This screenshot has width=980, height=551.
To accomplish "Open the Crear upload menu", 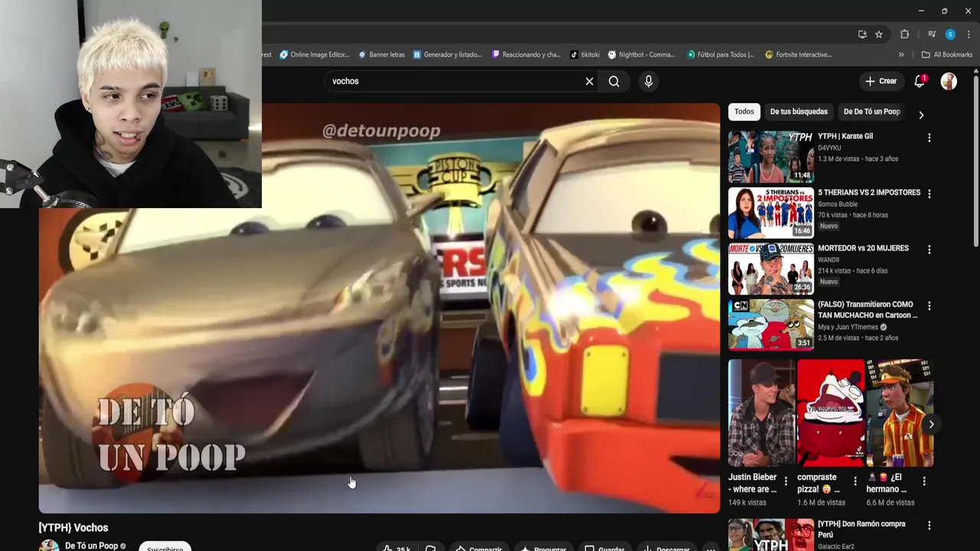I will pyautogui.click(x=880, y=81).
